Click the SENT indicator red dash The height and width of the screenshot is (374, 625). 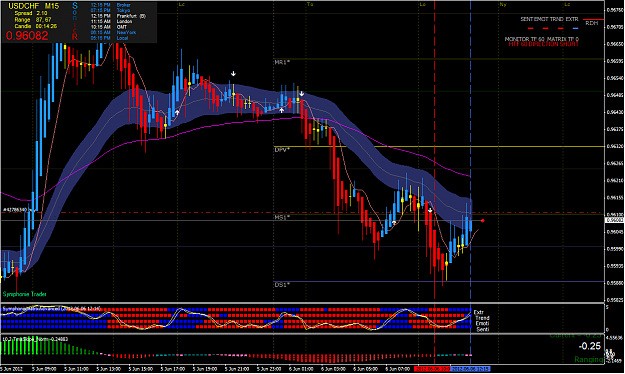[530, 28]
